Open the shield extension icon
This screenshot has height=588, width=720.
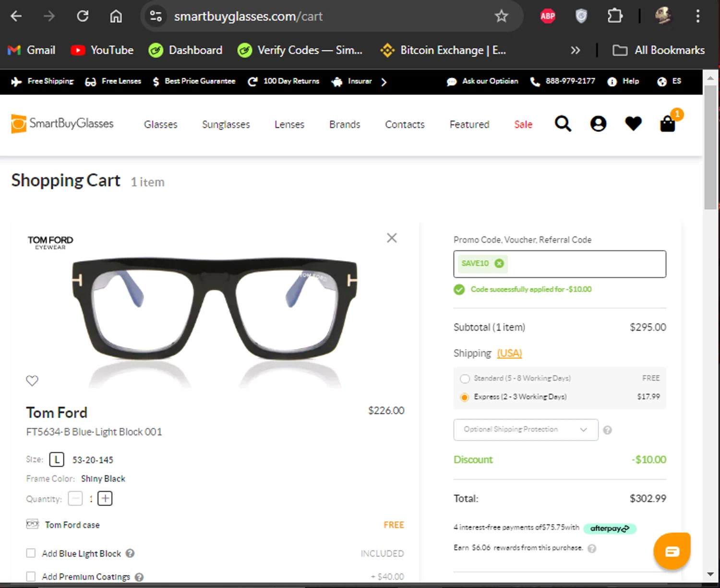click(x=581, y=16)
